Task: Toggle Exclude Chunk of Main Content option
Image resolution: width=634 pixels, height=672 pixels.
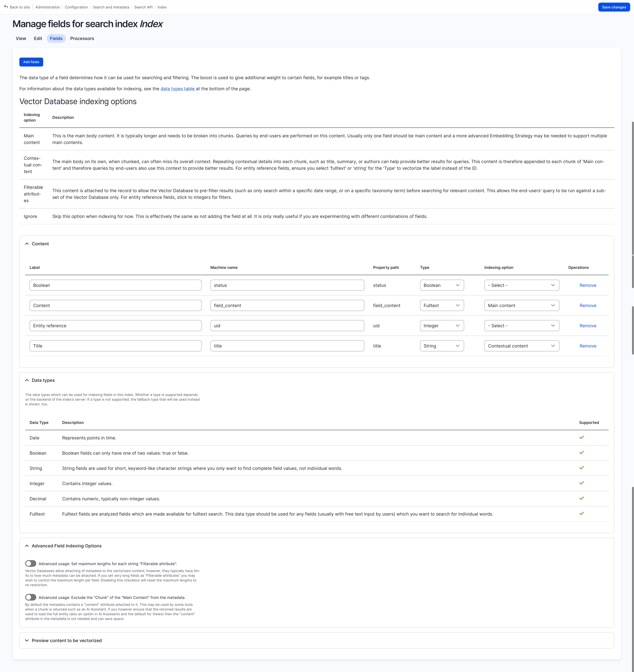Action: click(31, 597)
